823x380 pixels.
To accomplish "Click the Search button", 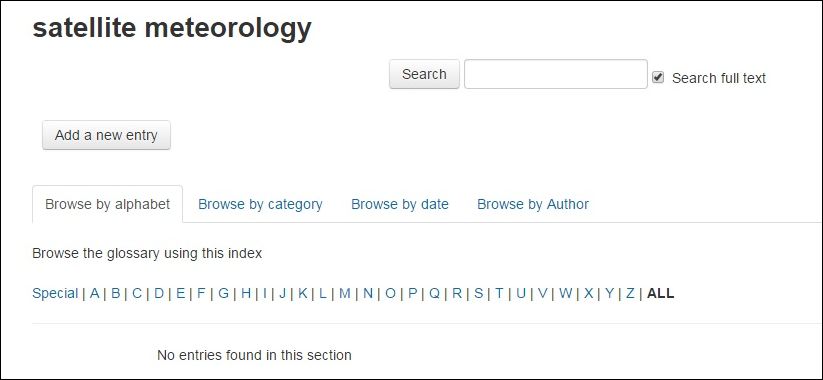I will tap(424, 74).
